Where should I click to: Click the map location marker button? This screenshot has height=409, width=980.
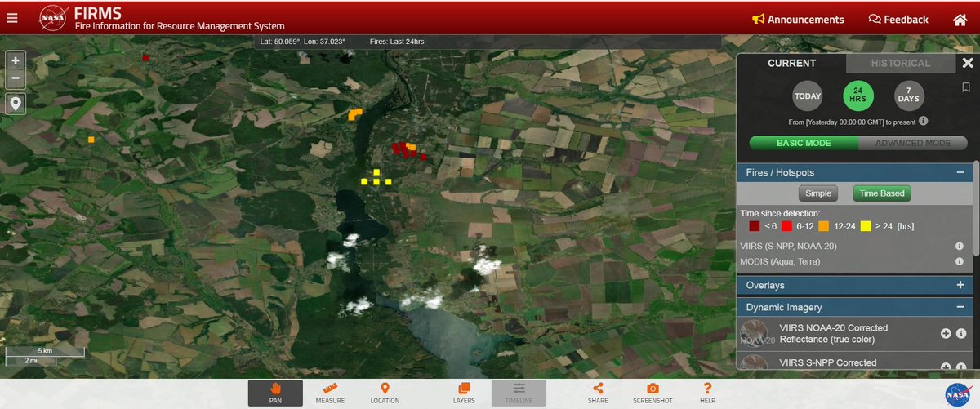16,104
